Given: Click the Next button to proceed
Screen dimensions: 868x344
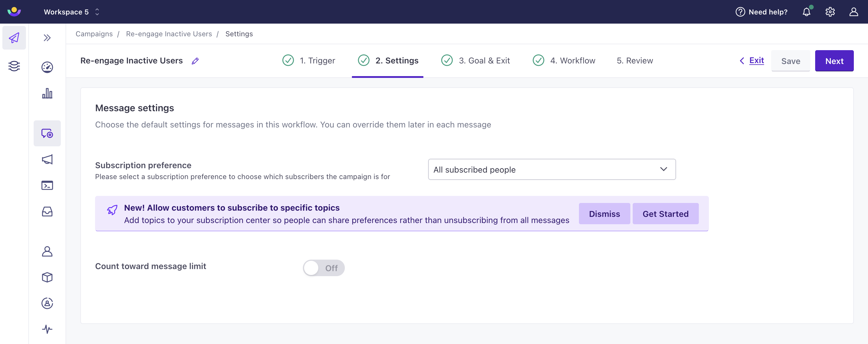Looking at the screenshot, I should tap(834, 60).
